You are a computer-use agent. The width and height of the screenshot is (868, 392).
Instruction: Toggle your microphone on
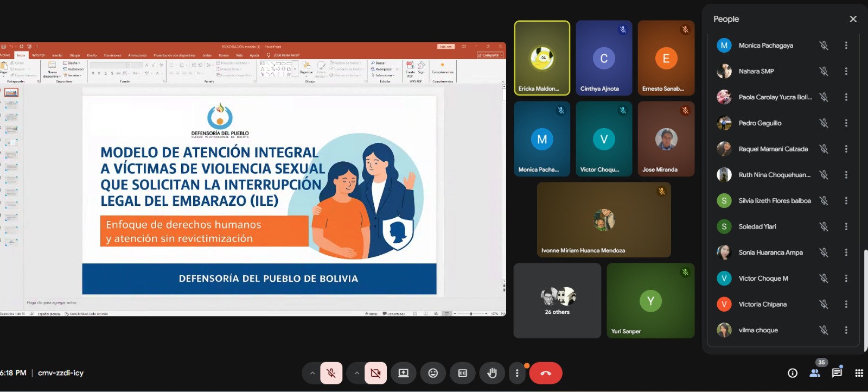(331, 373)
